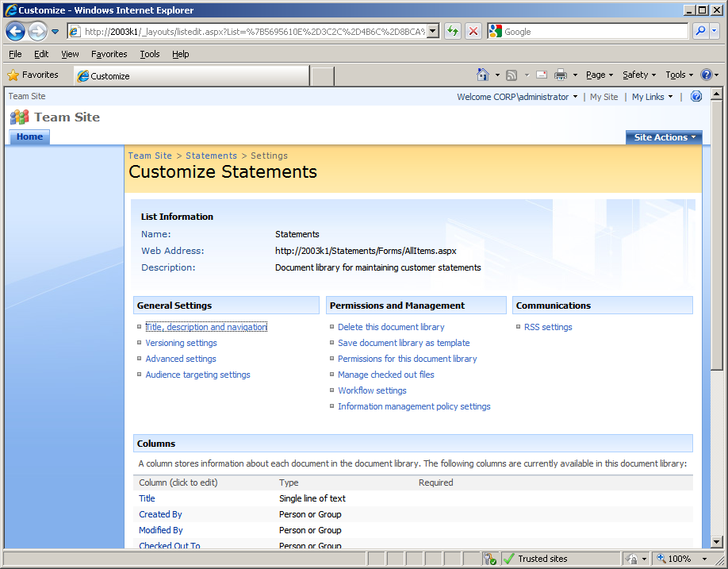This screenshot has height=569, width=728.
Task: Click the Favorites star icon
Action: [x=13, y=75]
